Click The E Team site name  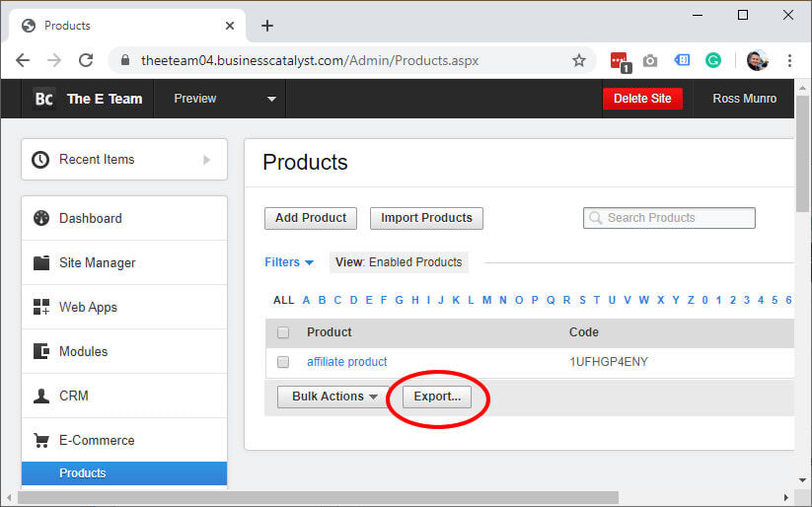click(x=105, y=99)
